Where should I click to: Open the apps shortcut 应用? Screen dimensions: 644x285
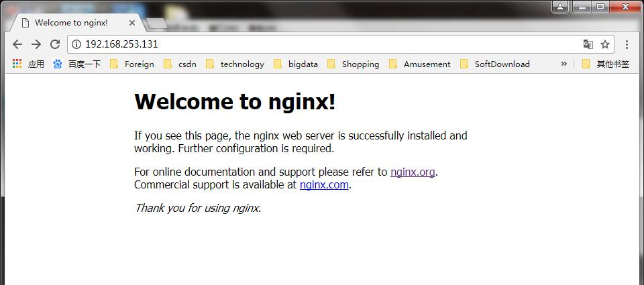(x=28, y=64)
